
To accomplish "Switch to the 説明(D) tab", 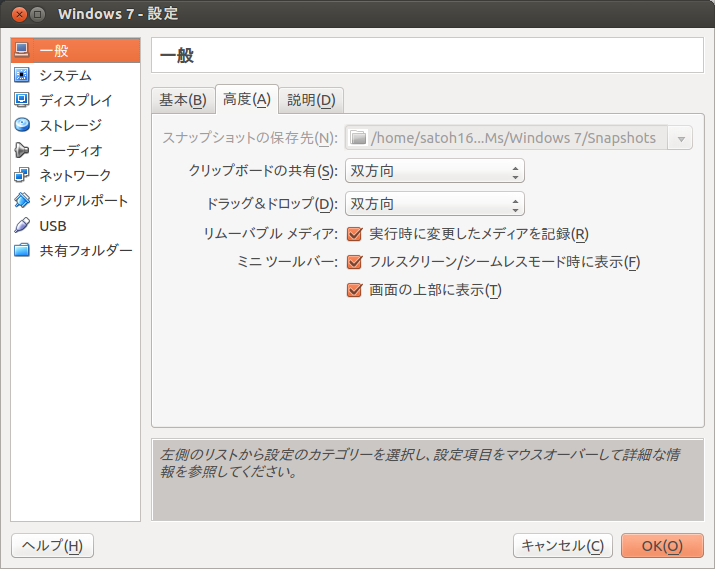I will (311, 100).
